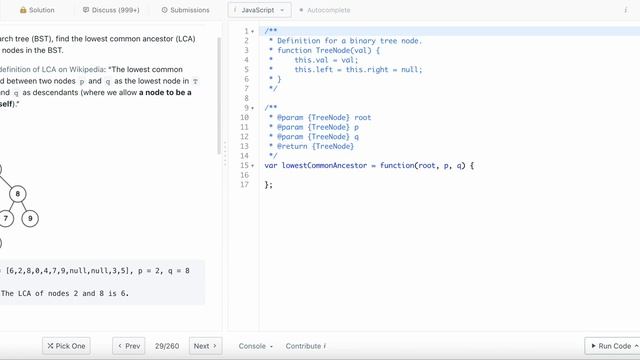The image size is (640, 360).
Task: Click the 'this.left = this.right = null;' line
Action: click(x=358, y=69)
